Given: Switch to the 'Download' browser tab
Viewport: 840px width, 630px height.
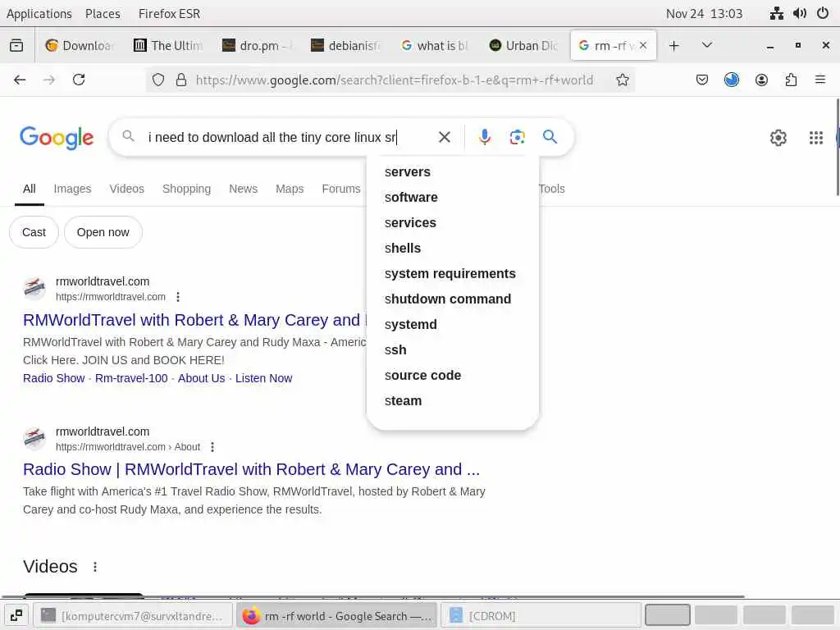Looking at the screenshot, I should [x=80, y=46].
